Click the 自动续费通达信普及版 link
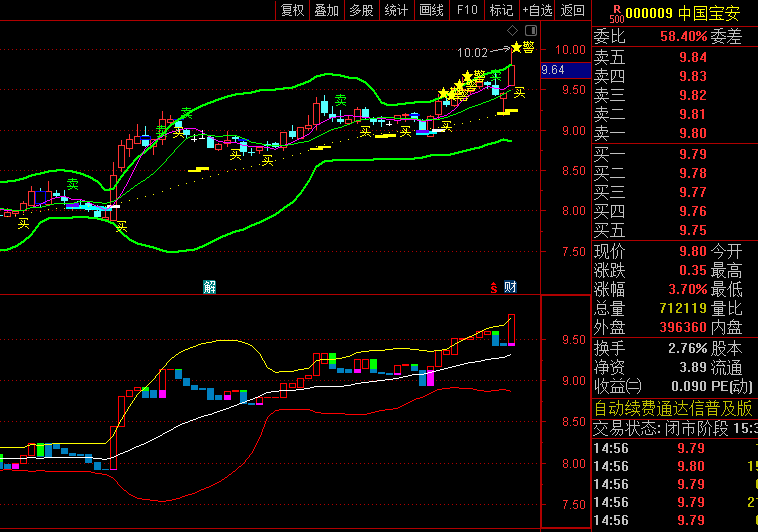Screen dimensions: 758x532 coord(674,408)
